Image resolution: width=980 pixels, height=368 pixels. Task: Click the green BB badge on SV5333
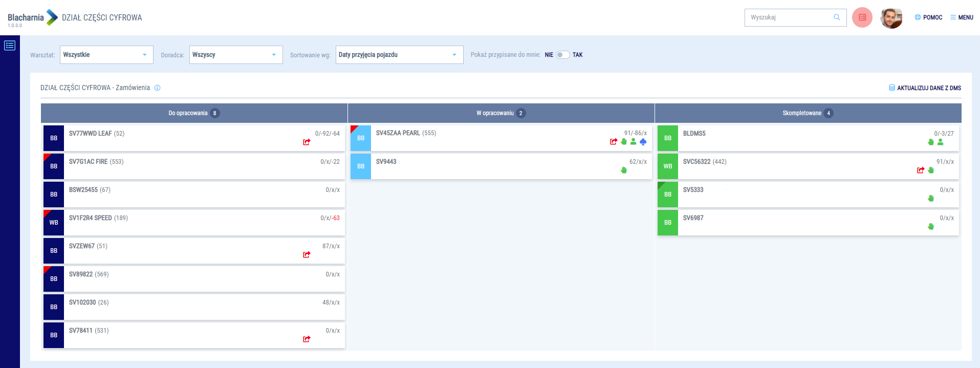(x=668, y=194)
